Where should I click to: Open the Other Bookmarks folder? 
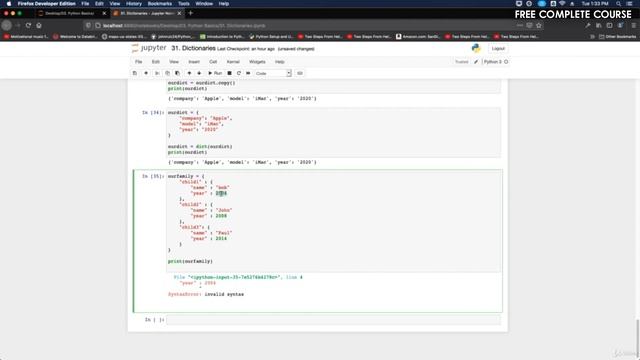[x=617, y=37]
